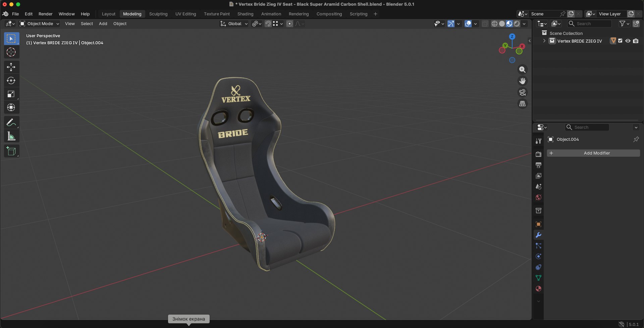Screen dimensions: 644x328
Task: Select the Add Cube tool
Action: [11, 151]
